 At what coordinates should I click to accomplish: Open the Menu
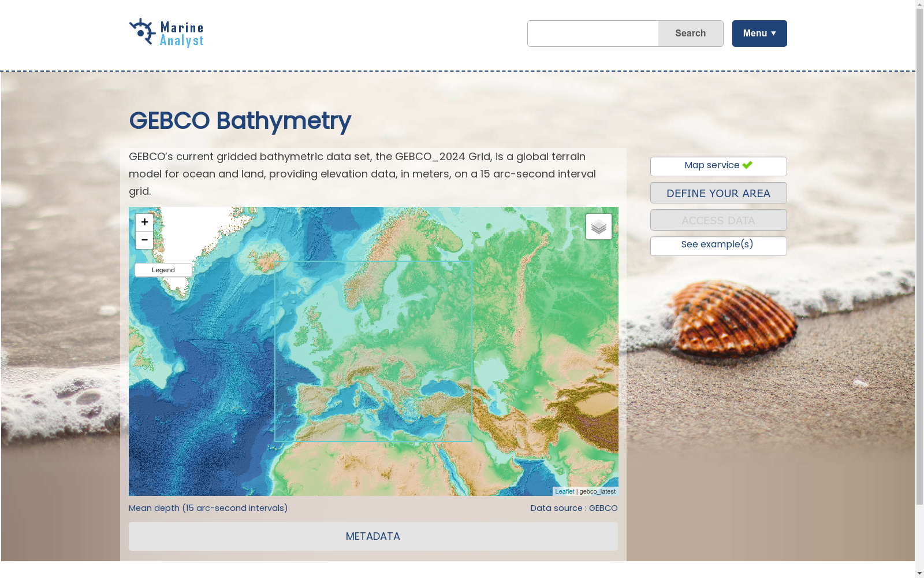click(759, 33)
